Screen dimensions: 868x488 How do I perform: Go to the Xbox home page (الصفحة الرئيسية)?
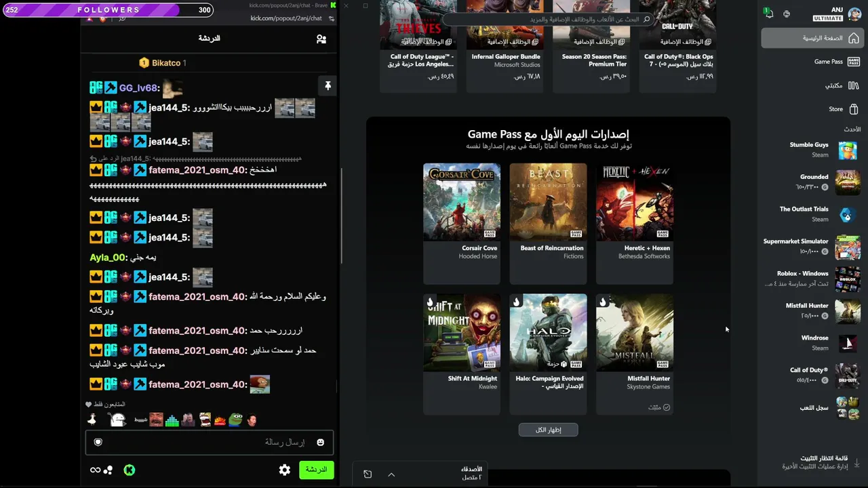tap(811, 38)
